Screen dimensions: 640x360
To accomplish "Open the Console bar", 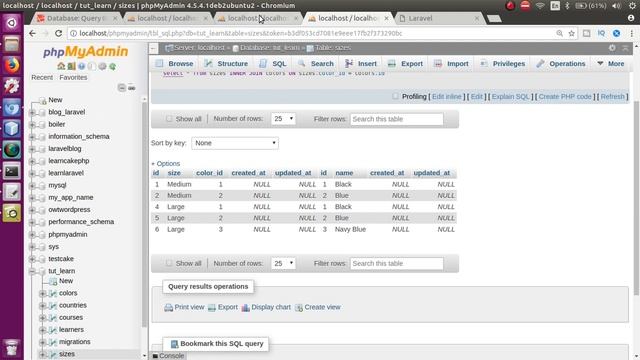I will (x=168, y=356).
